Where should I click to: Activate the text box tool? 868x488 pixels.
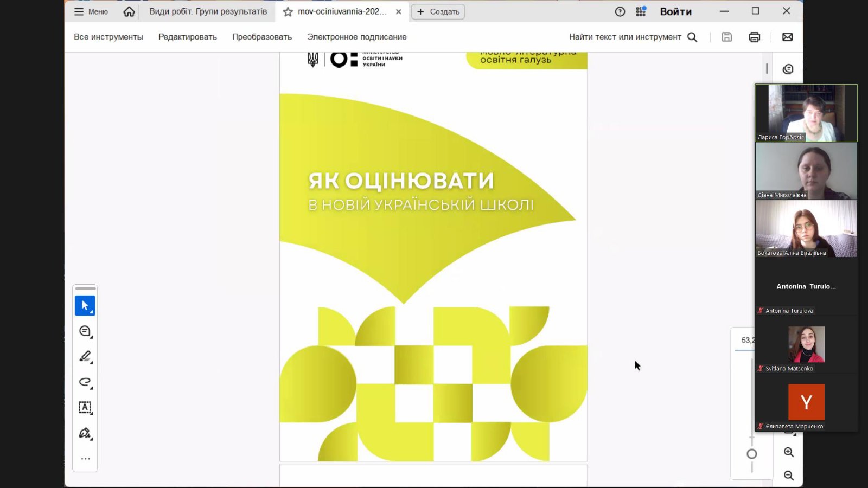click(85, 408)
